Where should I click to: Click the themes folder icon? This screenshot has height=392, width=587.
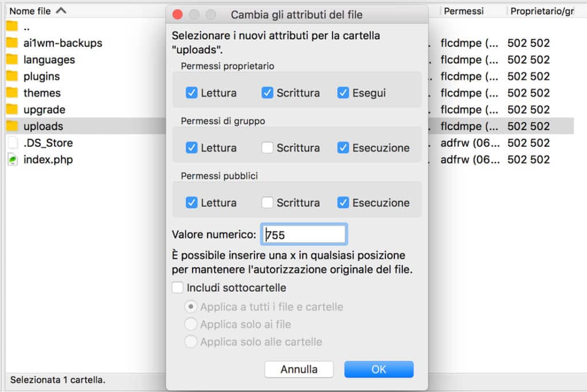click(12, 92)
